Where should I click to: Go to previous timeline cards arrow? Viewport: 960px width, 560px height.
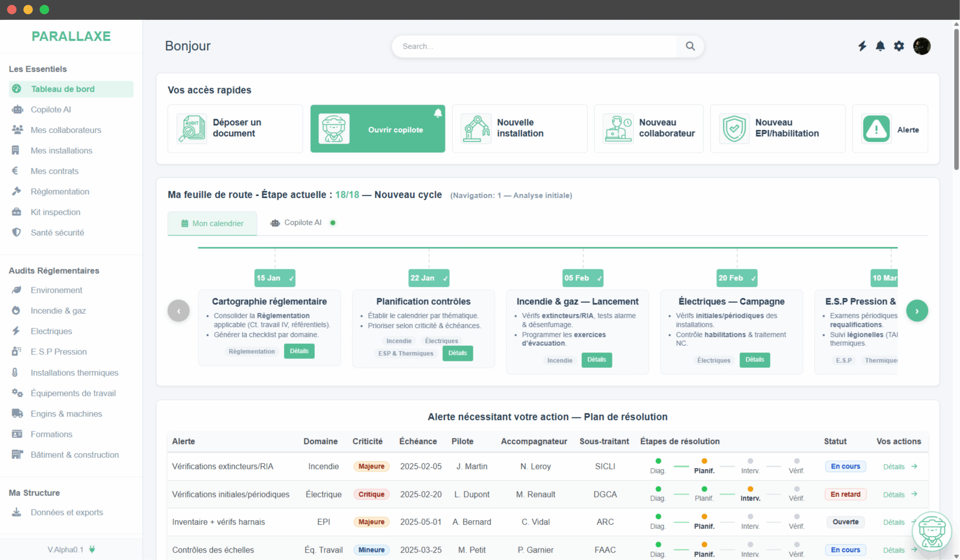pyautogui.click(x=178, y=311)
